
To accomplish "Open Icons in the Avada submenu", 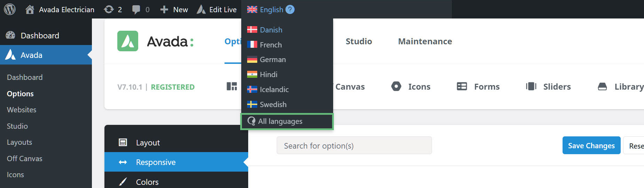I will coord(15,174).
